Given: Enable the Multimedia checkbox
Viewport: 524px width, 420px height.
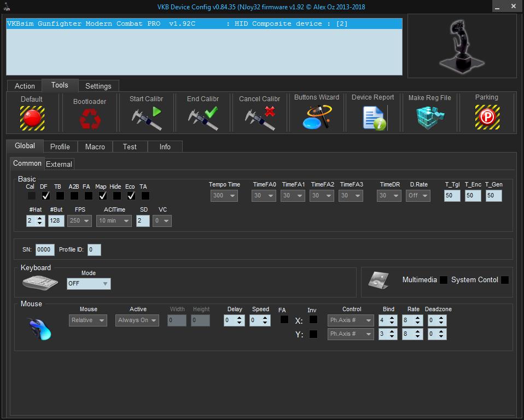Looking at the screenshot, I should point(444,280).
